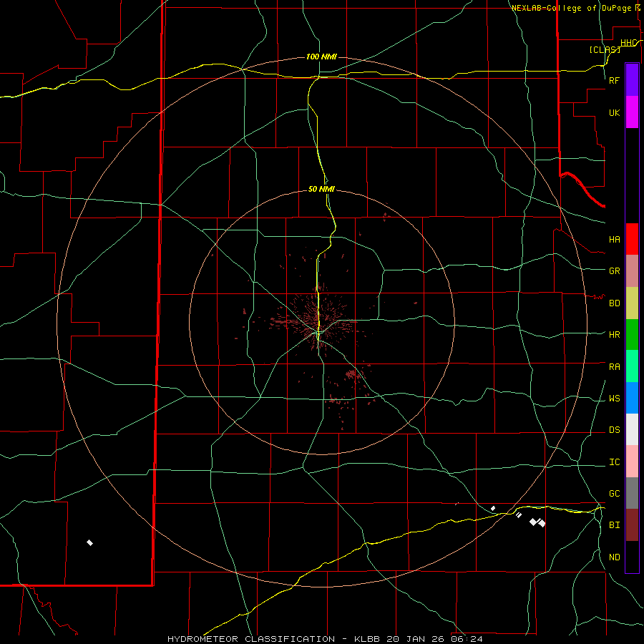This screenshot has width=644, height=644.
Task: Click the "DS" legend label
Action: click(614, 430)
